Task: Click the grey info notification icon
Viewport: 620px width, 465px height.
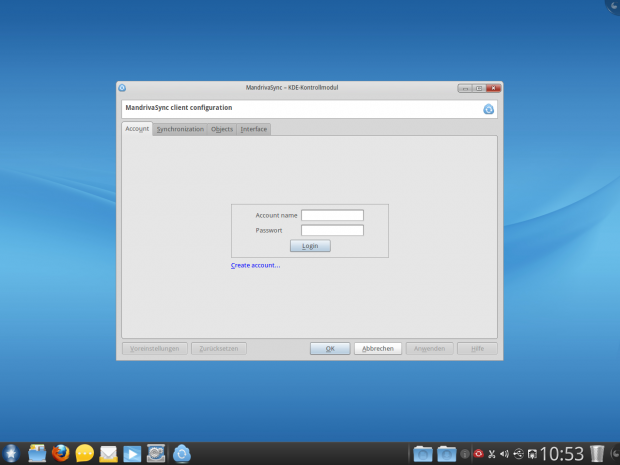Action: pos(465,454)
